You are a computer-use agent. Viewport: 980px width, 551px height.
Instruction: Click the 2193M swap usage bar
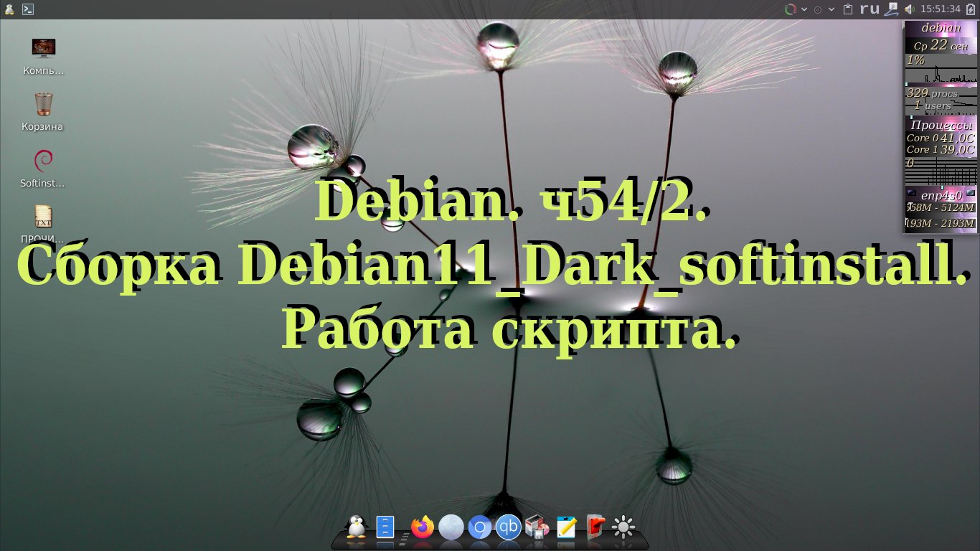pyautogui.click(x=941, y=223)
